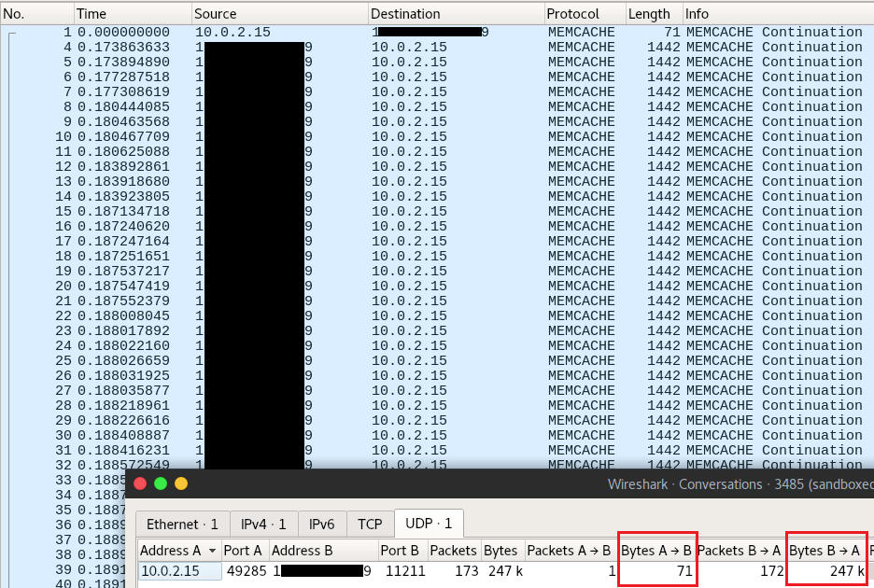The image size is (874, 588).
Task: Select the UDP · 1 tab
Action: point(428,523)
